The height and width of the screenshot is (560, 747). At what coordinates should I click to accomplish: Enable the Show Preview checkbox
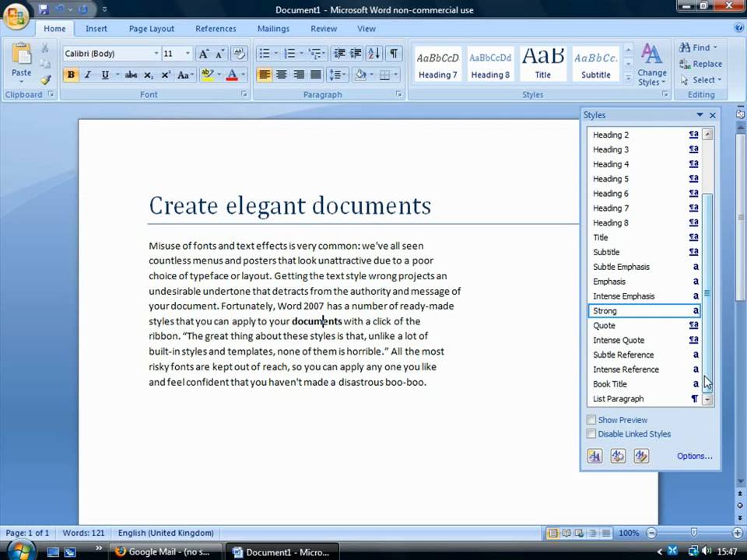[x=592, y=420]
